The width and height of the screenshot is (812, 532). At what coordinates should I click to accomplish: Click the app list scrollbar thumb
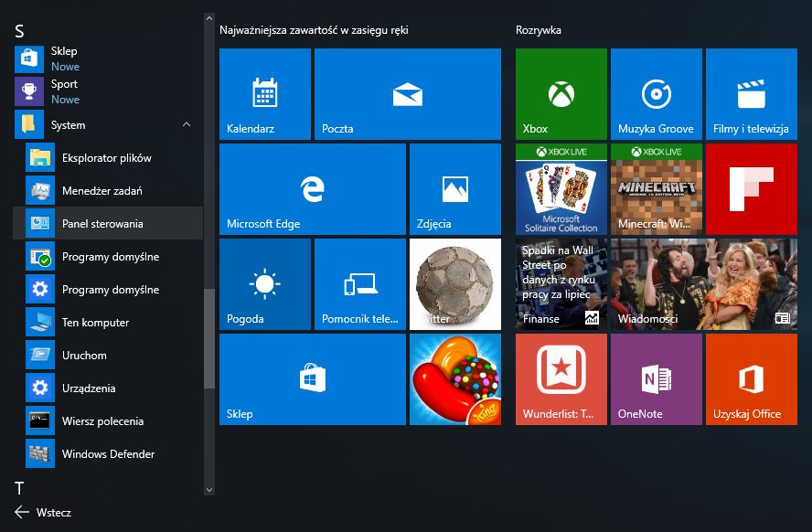tap(208, 338)
